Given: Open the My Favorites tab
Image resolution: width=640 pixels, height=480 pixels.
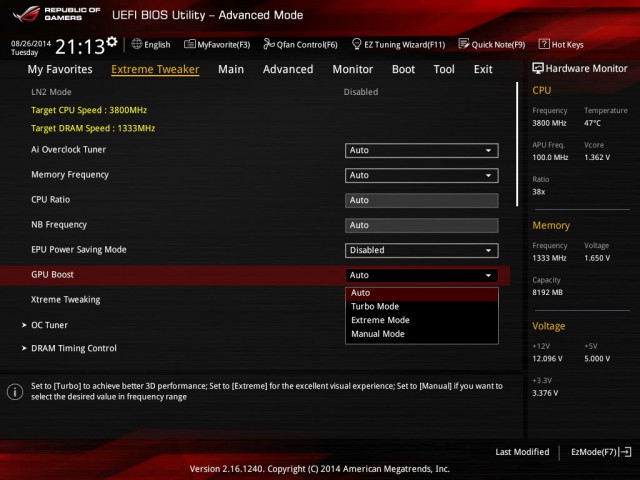Looking at the screenshot, I should point(60,69).
